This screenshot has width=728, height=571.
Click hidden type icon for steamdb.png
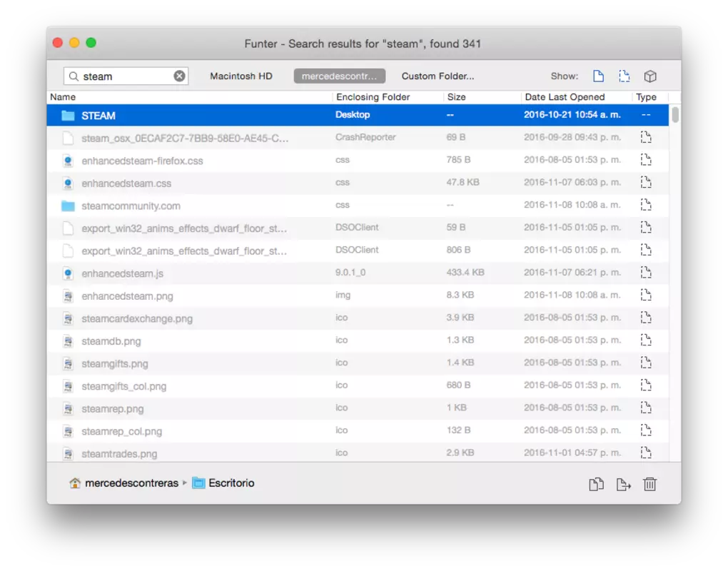[646, 340]
